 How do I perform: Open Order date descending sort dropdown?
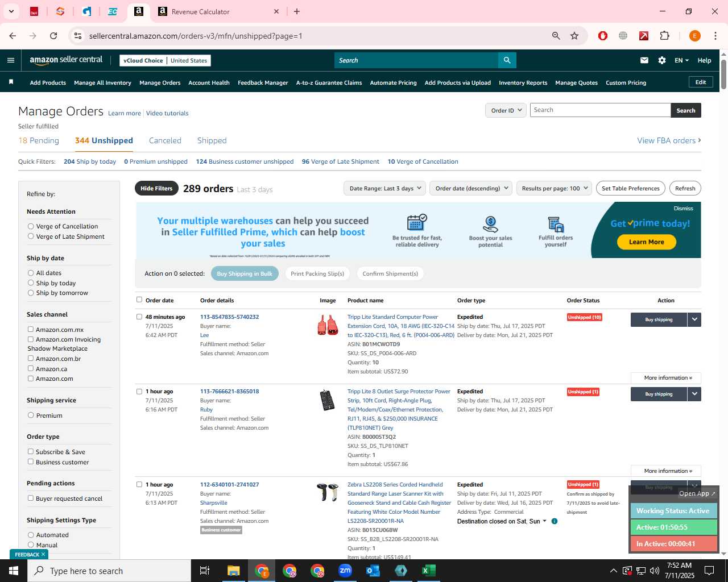pyautogui.click(x=471, y=188)
